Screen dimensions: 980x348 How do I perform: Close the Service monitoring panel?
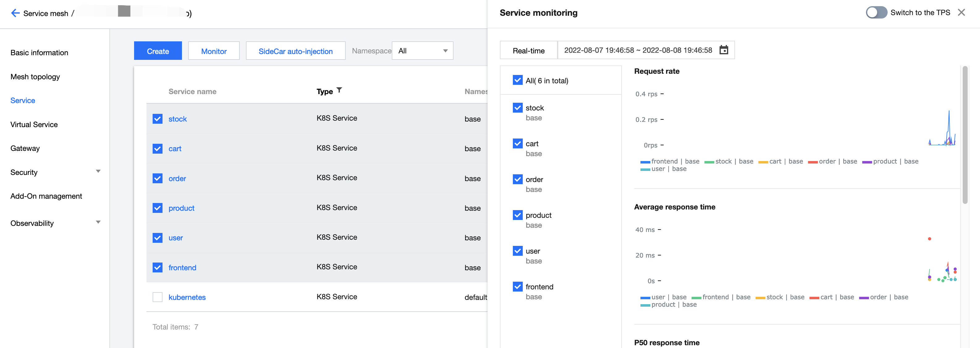[961, 13]
